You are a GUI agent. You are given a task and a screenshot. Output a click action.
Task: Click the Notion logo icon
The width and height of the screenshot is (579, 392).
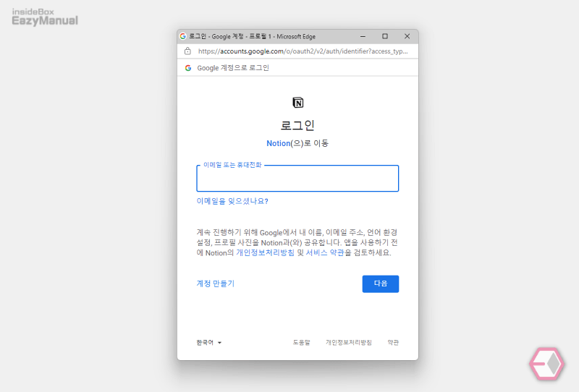(297, 102)
